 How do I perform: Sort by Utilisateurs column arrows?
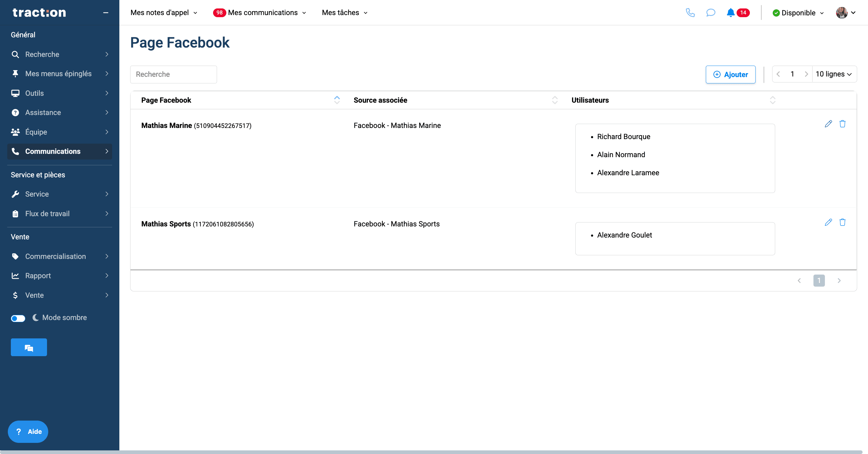[x=772, y=100]
